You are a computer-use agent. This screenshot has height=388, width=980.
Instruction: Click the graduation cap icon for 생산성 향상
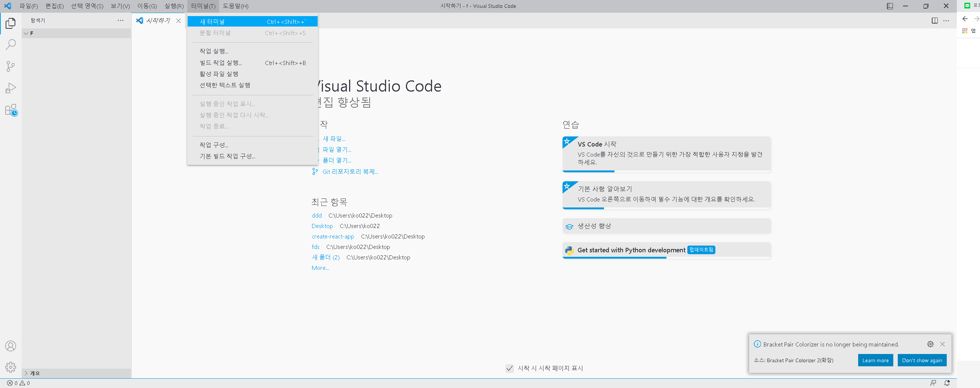tap(569, 227)
